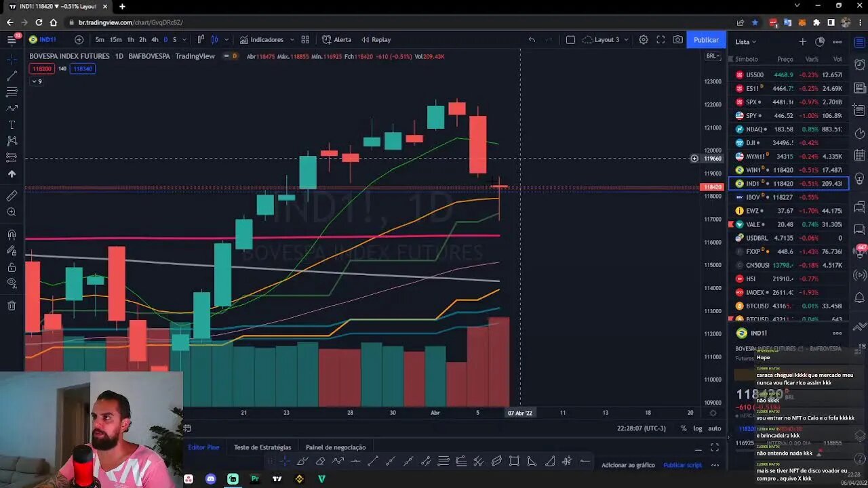Screen dimensions: 868x488
Task: Activate the zoom-in magnifier tool
Action: pos(12,212)
